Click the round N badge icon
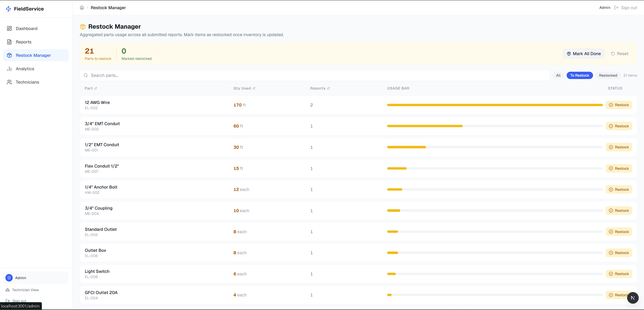The height and width of the screenshot is (310, 644). pos(632,298)
